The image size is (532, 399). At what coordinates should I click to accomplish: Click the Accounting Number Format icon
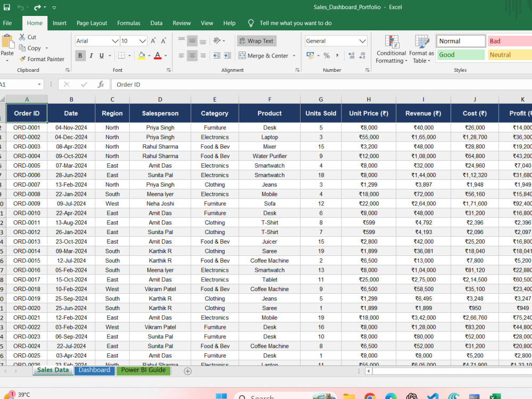(x=310, y=55)
